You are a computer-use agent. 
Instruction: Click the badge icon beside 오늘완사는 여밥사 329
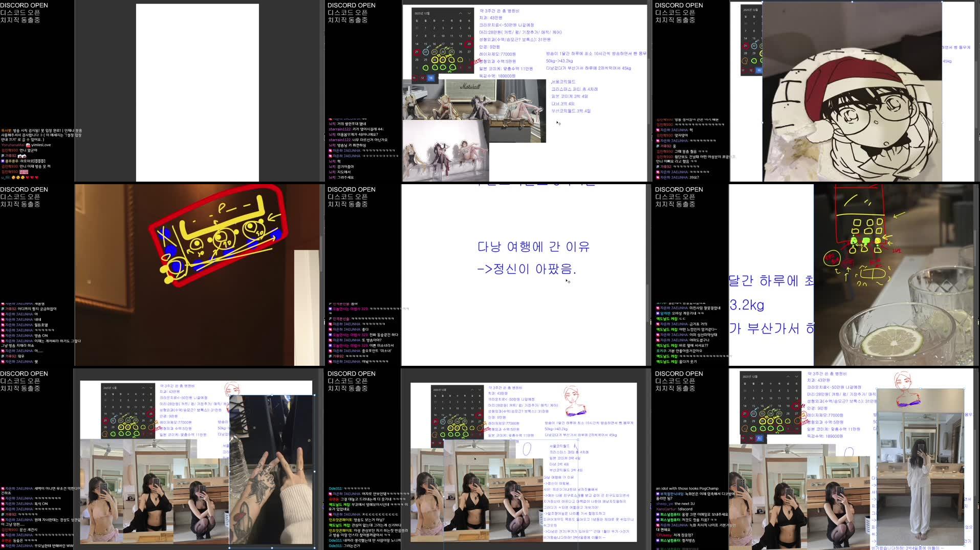330,309
